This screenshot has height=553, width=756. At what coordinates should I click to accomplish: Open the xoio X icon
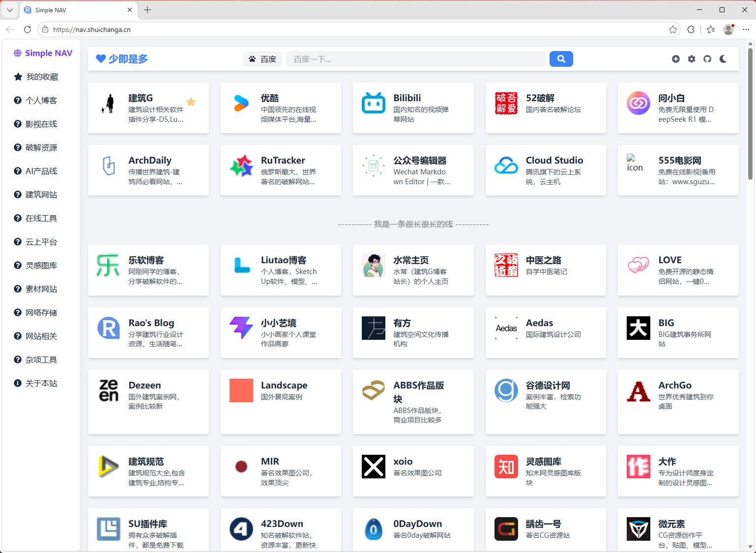(374, 467)
